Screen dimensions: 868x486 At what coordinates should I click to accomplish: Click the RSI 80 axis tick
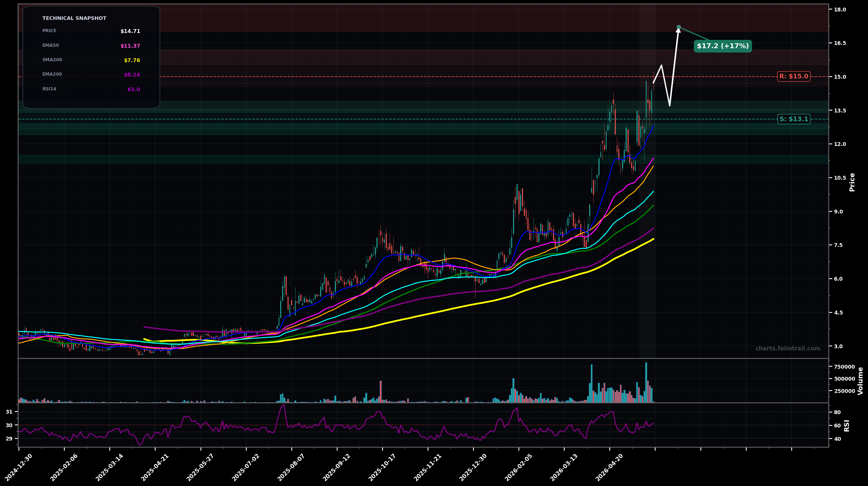pos(837,412)
